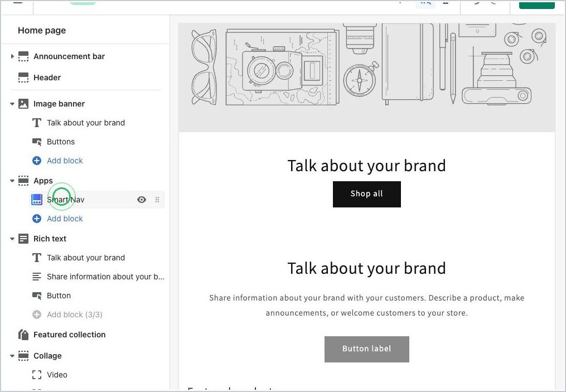566x392 pixels.
Task: Collapse the Apps section arrow
Action: tap(12, 181)
